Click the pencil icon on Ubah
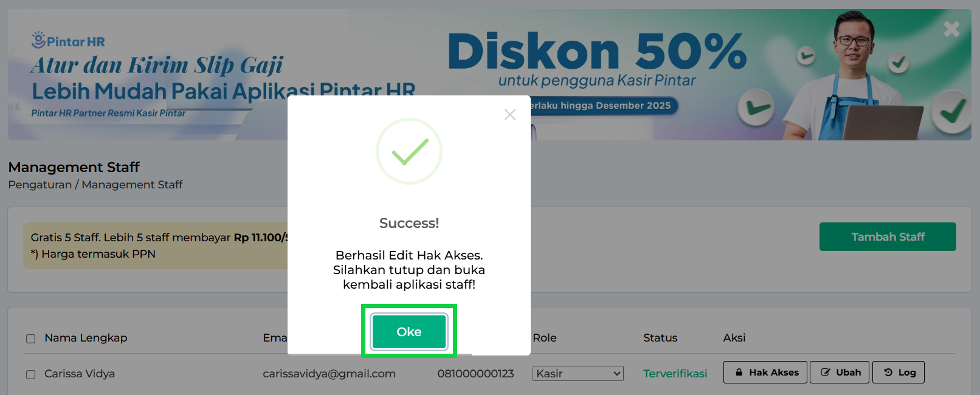 [x=826, y=373]
